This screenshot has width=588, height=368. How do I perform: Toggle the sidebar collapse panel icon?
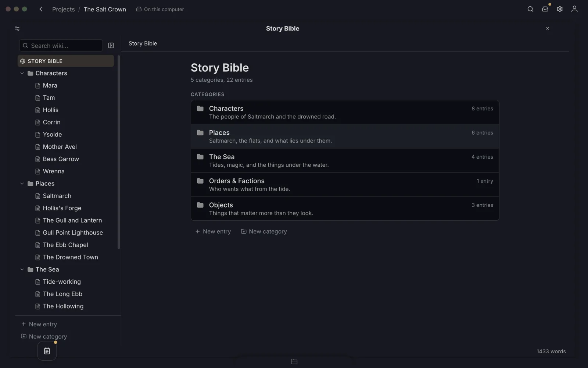(x=111, y=46)
